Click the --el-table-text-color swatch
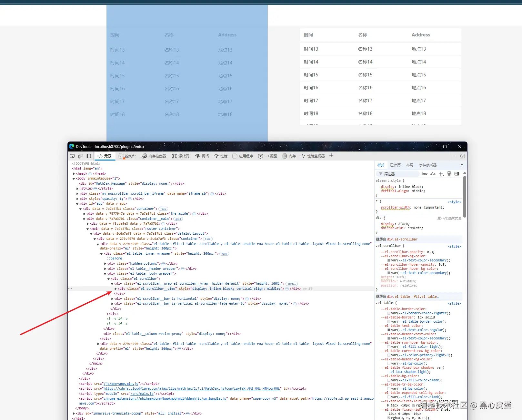Image resolution: width=522 pixels, height=420 pixels. click(389, 330)
